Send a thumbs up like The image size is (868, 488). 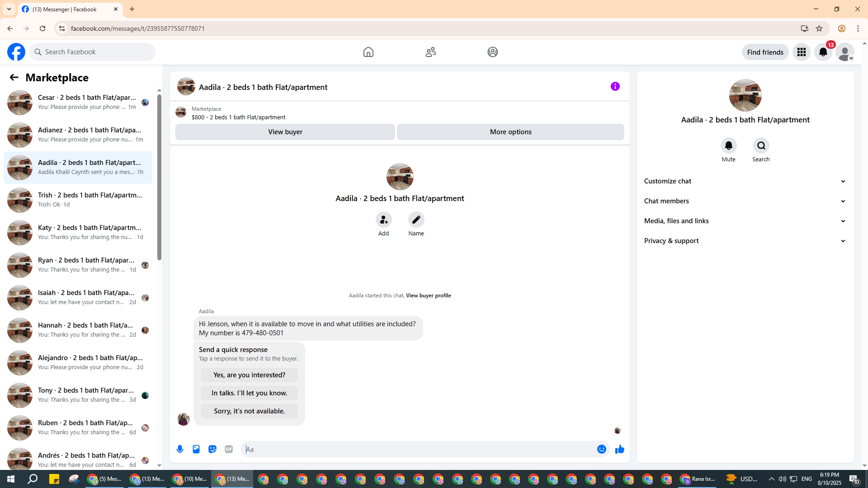pyautogui.click(x=619, y=449)
